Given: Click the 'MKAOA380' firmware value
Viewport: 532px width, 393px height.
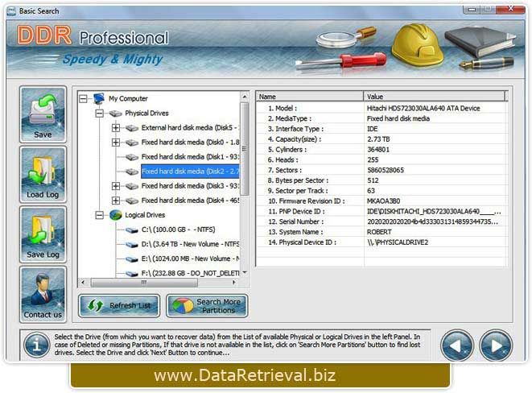Looking at the screenshot, I should point(383,201).
